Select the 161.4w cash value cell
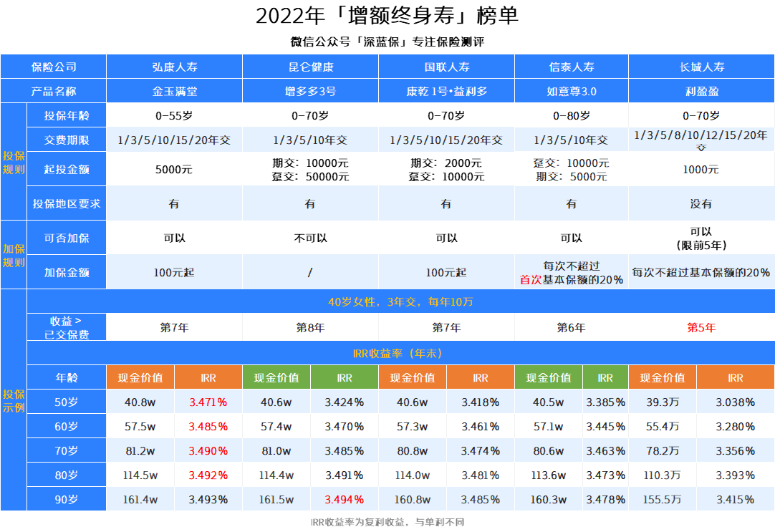Image resolution: width=775 pixels, height=532 pixels. [x=140, y=500]
